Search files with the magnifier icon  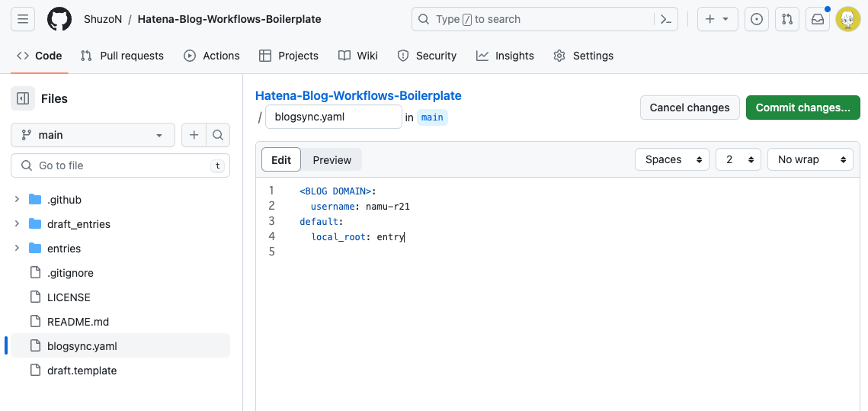pos(218,135)
